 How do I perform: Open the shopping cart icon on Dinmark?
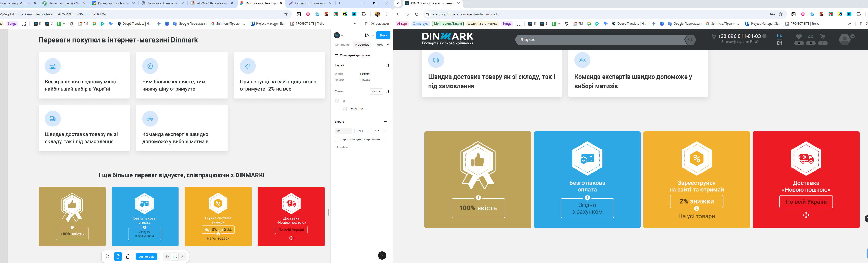[x=823, y=36]
